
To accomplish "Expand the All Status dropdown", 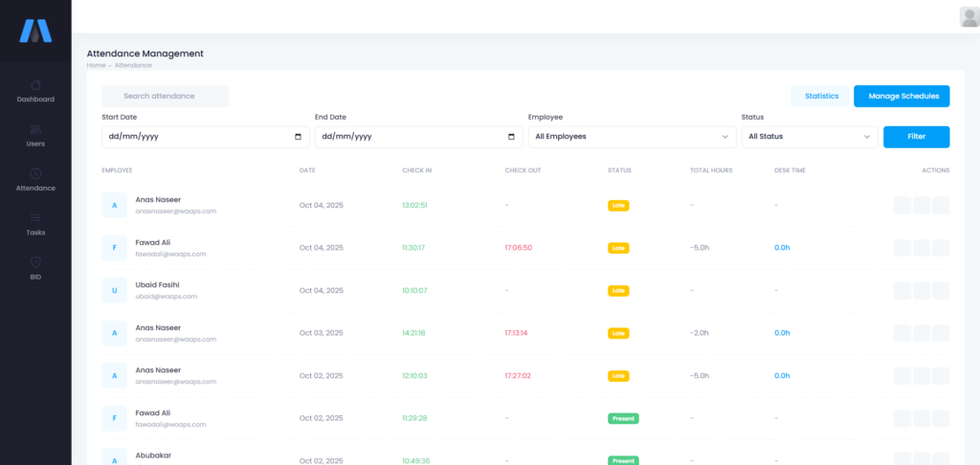I will (810, 137).
